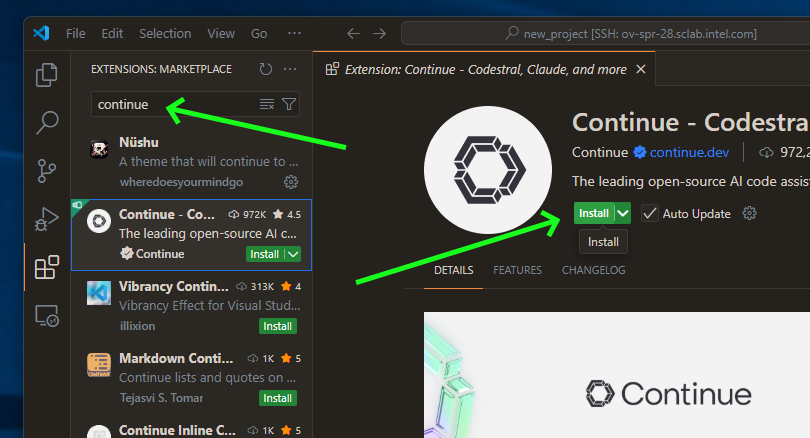Open the Selection menu

click(165, 33)
